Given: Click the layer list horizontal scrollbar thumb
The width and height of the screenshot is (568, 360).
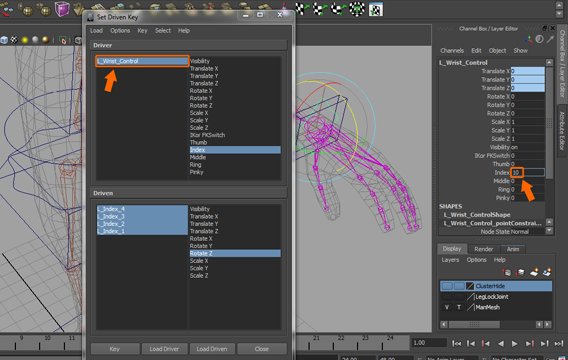Looking at the screenshot, I should point(474,324).
